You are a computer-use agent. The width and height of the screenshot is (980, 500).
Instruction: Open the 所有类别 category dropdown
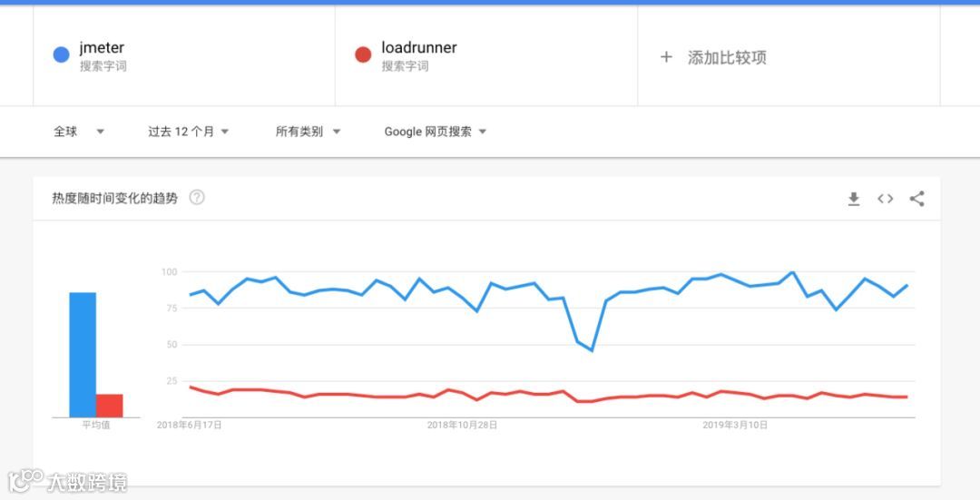pyautogui.click(x=308, y=132)
